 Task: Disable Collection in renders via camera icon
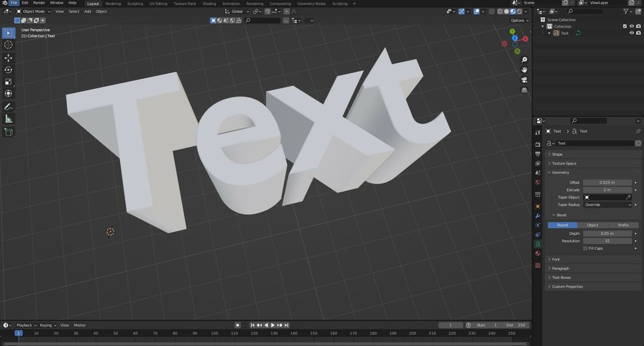[638, 26]
